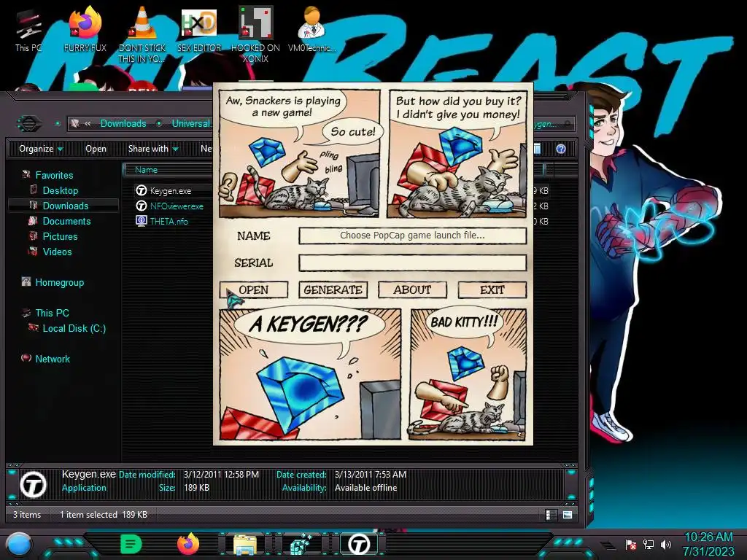Screen dimensions: 747x560
Task: Open the DONT STICK THIS VLC shortcut
Action: (x=142, y=34)
